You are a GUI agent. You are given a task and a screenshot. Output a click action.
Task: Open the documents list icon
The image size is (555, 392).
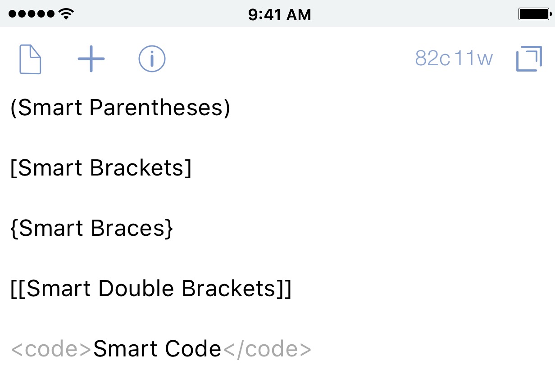(30, 59)
